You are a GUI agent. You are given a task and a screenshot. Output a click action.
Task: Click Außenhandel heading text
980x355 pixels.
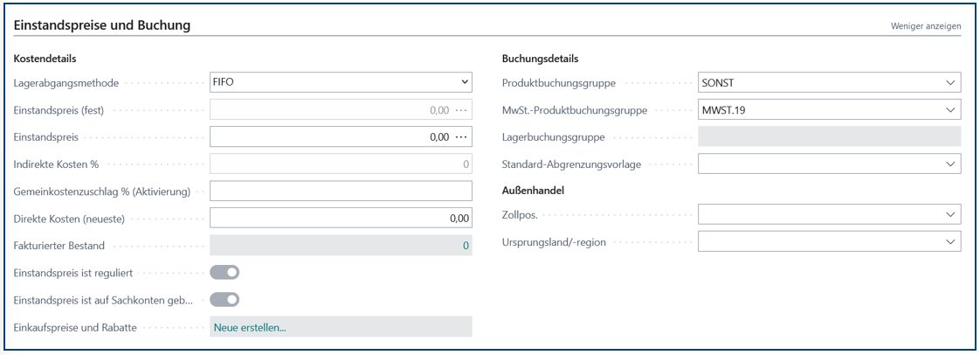533,191
